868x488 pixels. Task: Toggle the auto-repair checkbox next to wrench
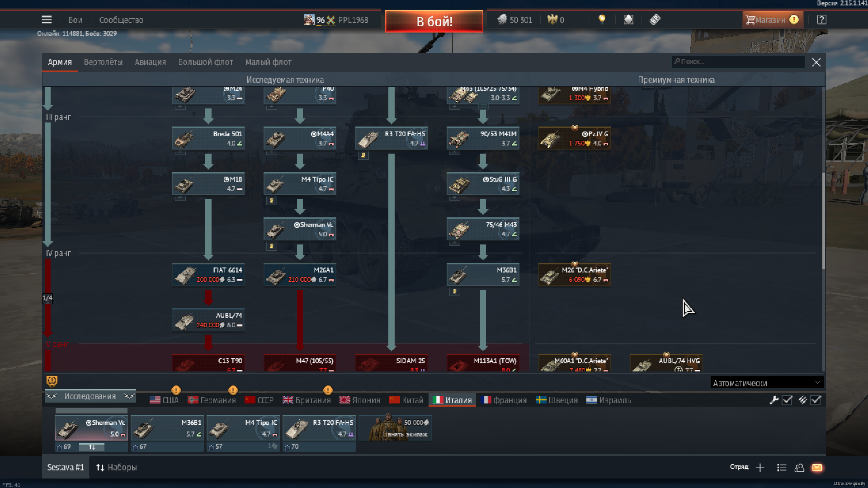click(787, 400)
